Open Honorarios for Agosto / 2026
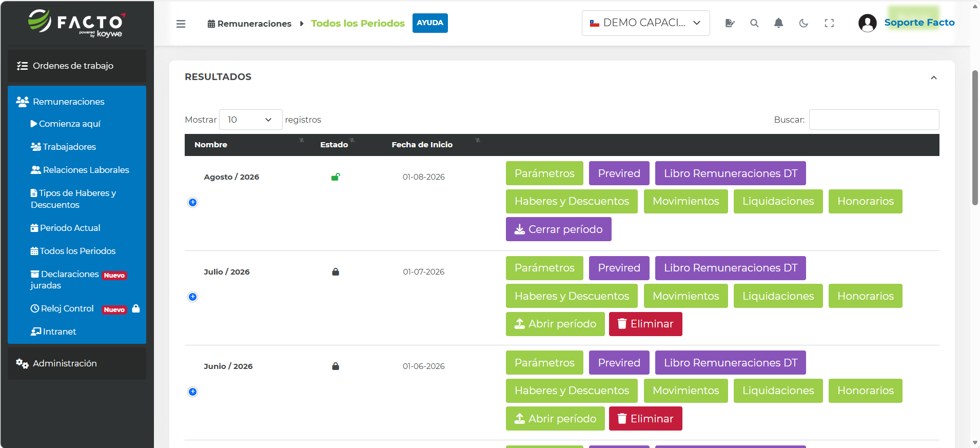Image resolution: width=980 pixels, height=448 pixels. [865, 201]
